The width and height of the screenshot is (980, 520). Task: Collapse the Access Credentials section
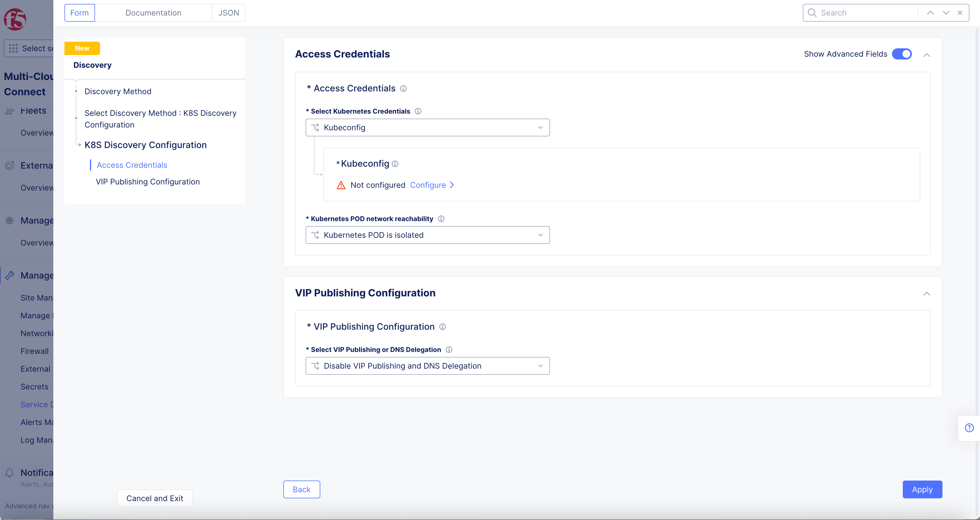(927, 55)
